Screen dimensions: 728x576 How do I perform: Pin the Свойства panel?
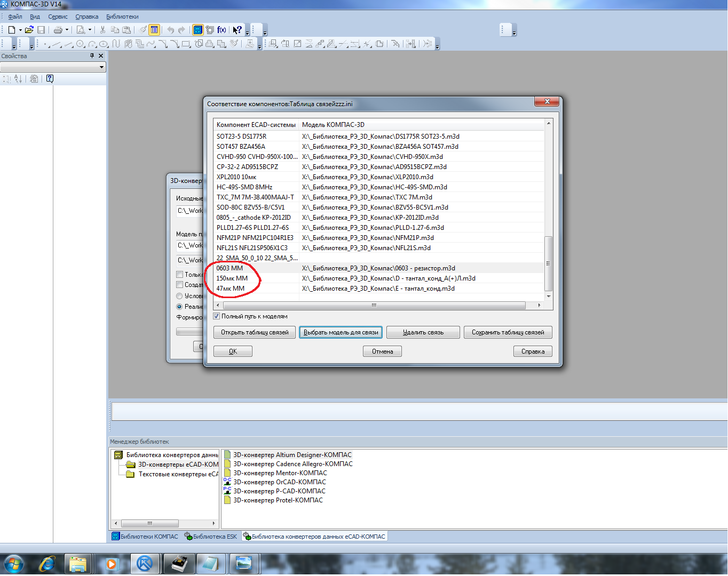tap(92, 55)
